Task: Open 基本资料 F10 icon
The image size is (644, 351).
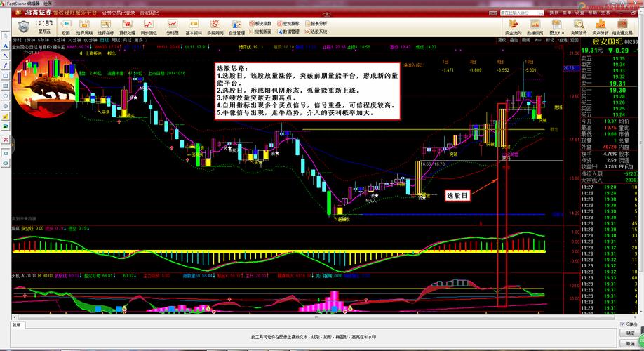Action: (x=194, y=25)
